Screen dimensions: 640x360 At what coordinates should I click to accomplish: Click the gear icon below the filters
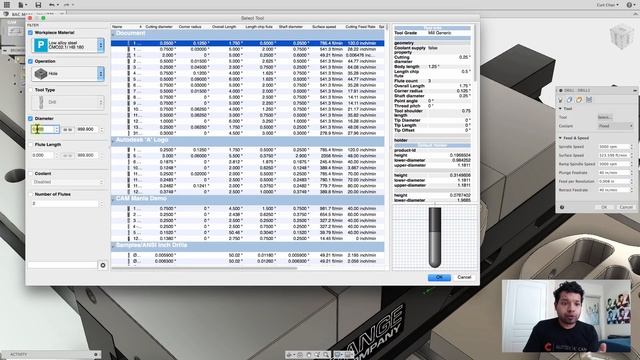click(x=103, y=265)
